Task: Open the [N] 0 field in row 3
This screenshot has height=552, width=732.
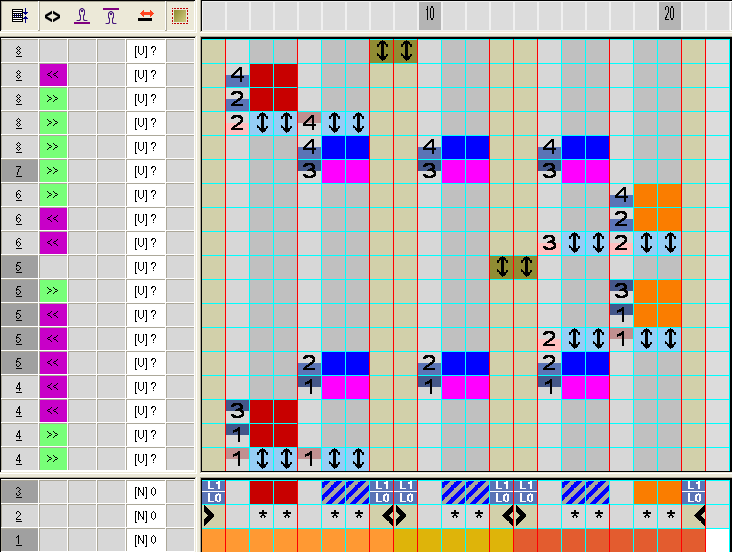Action: pos(146,492)
